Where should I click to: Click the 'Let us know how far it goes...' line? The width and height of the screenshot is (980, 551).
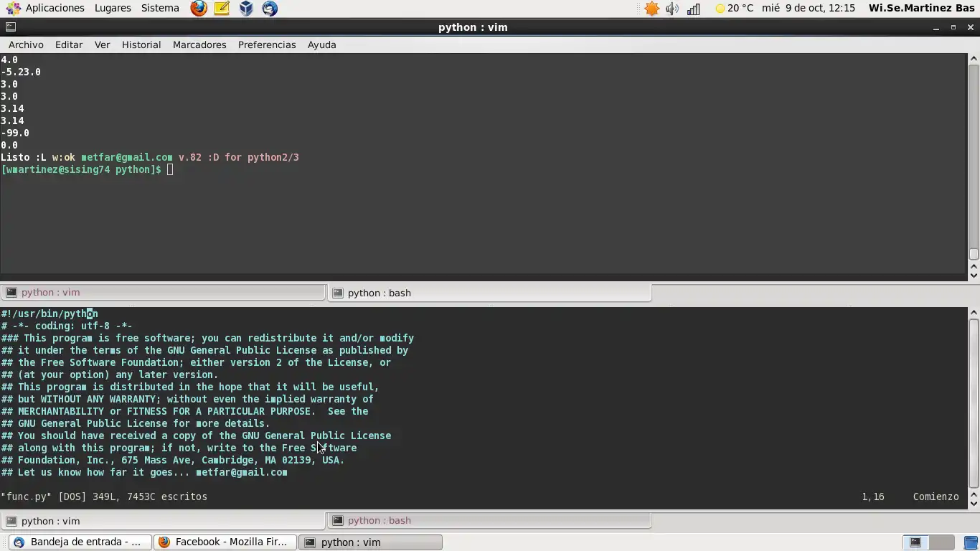pos(144,472)
